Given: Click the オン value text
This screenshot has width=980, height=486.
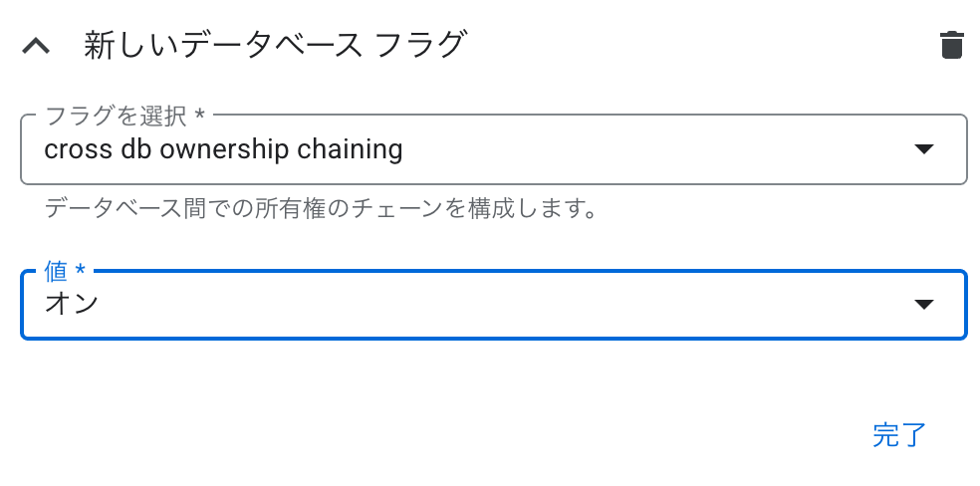Looking at the screenshot, I should point(72,304).
